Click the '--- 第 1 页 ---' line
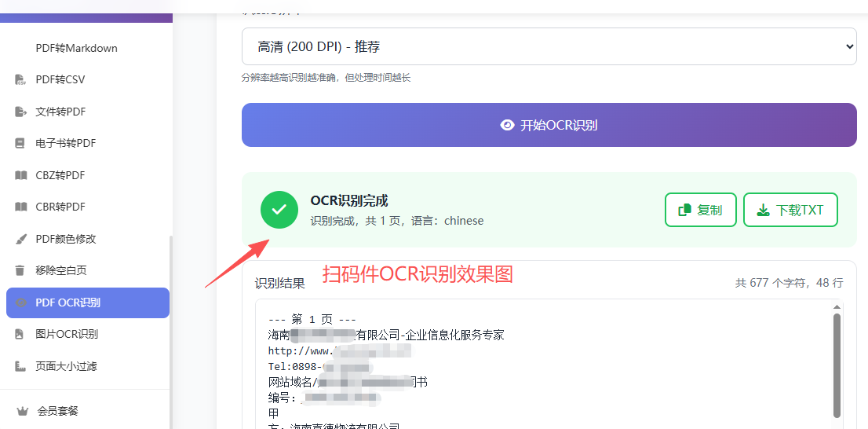 (x=313, y=320)
